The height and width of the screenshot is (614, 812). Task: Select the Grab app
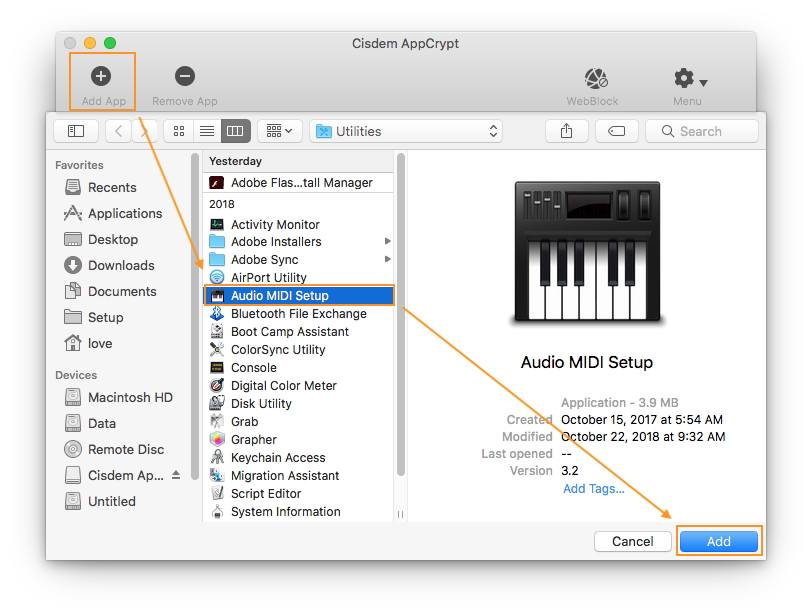click(x=298, y=421)
